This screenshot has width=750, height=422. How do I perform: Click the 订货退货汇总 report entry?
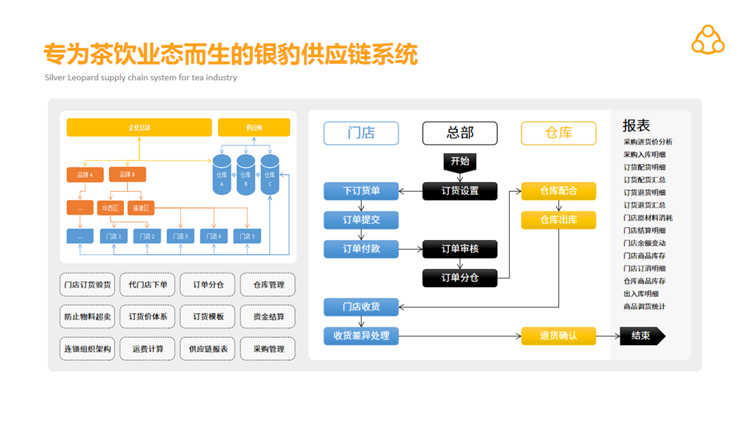pyautogui.click(x=644, y=205)
